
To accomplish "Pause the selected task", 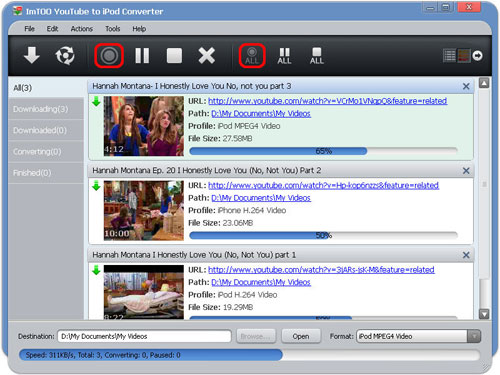I will (142, 55).
